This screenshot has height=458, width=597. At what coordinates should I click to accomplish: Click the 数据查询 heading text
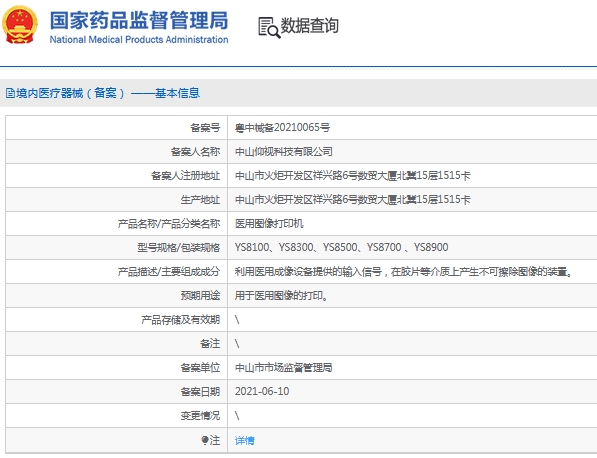(310, 26)
